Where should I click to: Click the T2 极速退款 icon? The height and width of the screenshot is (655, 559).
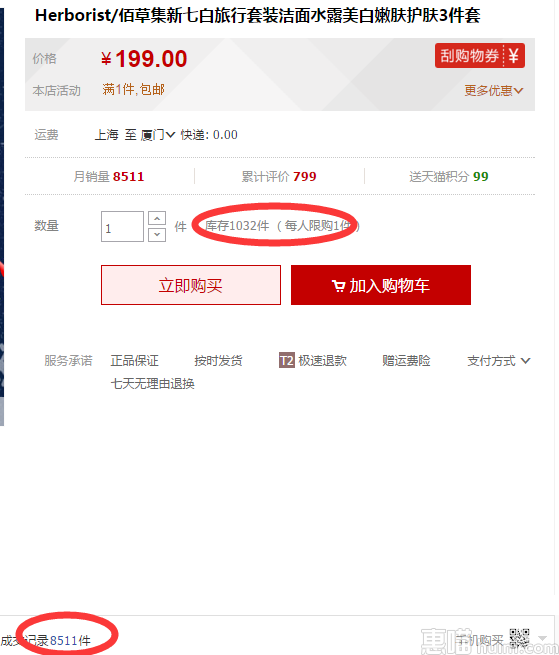[287, 360]
